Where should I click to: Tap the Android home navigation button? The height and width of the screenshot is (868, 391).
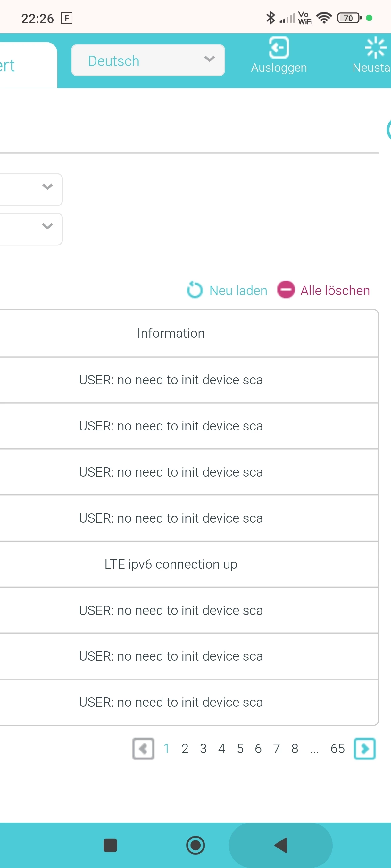[x=195, y=845]
